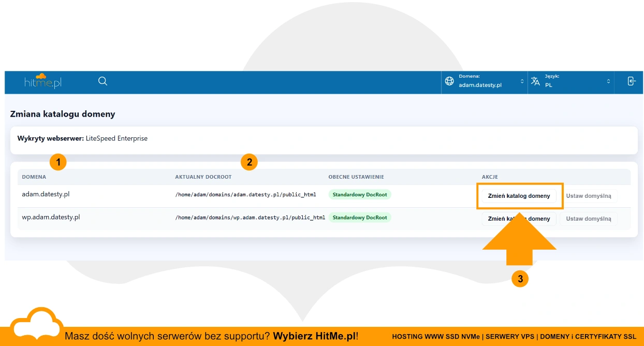Click HOSTING WWW SSD NVMe banner text
This screenshot has width=644, height=346.
click(x=436, y=337)
